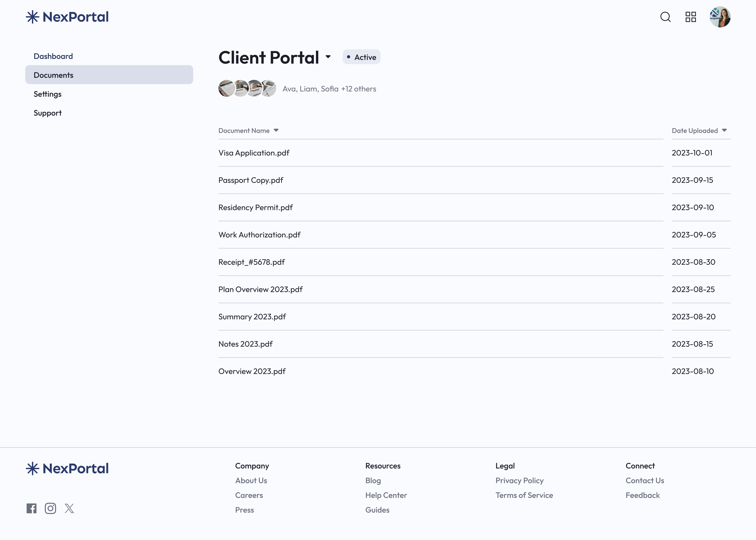The image size is (756, 540).
Task: Click '+12 others' participant text
Action: [358, 89]
